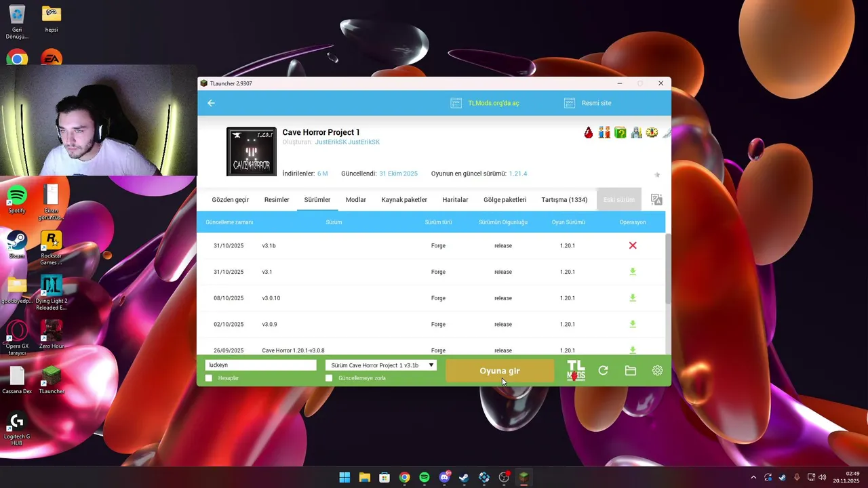
Task: Open Logitech G HUB desktop shortcut
Action: [17, 428]
